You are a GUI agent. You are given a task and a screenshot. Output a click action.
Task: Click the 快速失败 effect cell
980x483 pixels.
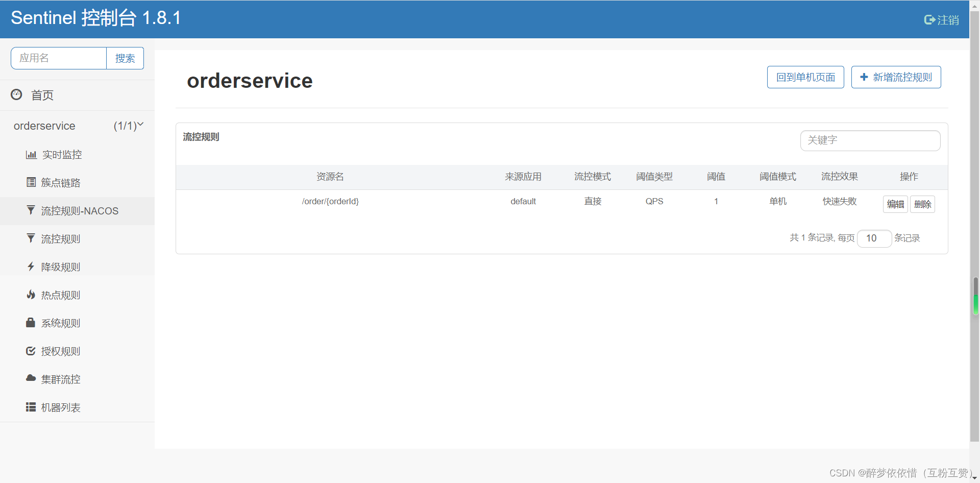(840, 201)
